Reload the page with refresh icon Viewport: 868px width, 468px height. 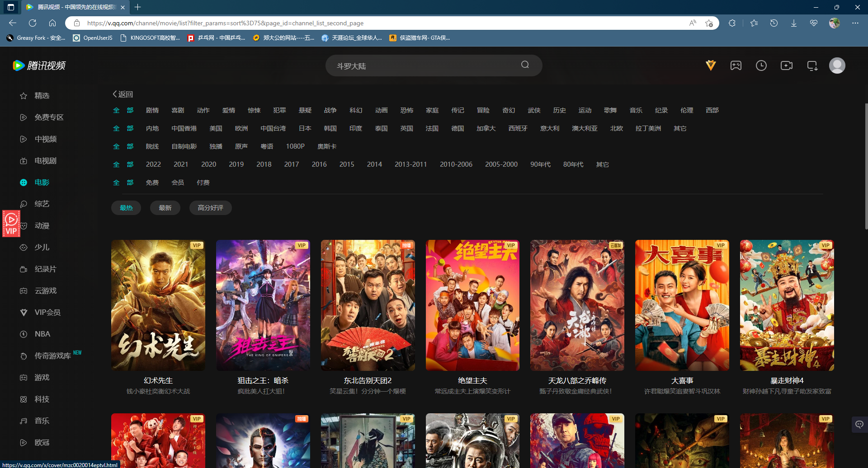point(33,23)
